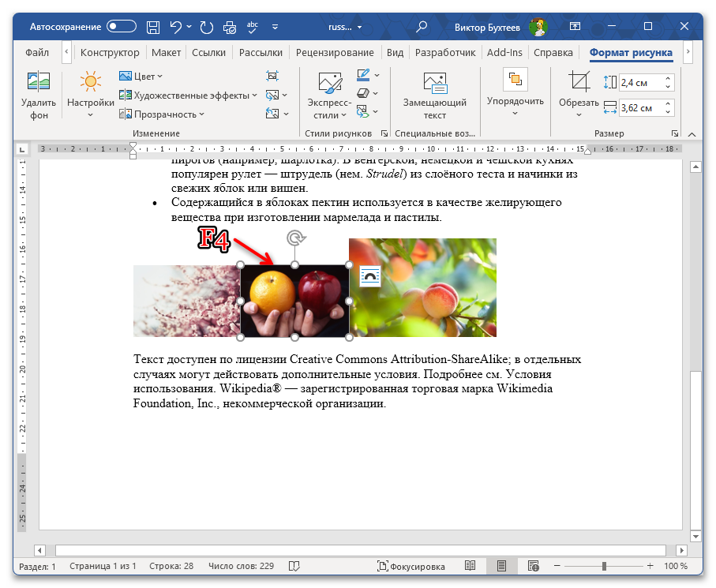Click the width field 3,62 см
The height and width of the screenshot is (588, 716).
[x=640, y=108]
